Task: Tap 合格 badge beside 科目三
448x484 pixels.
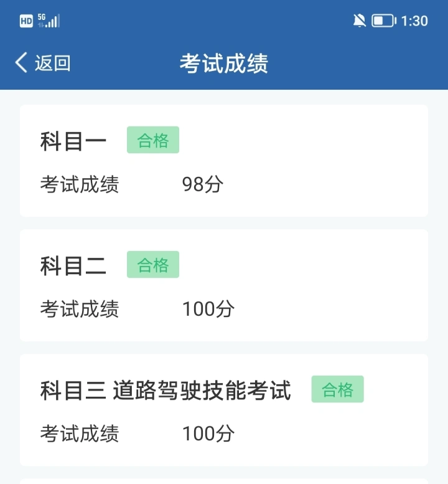Action: [x=338, y=389]
